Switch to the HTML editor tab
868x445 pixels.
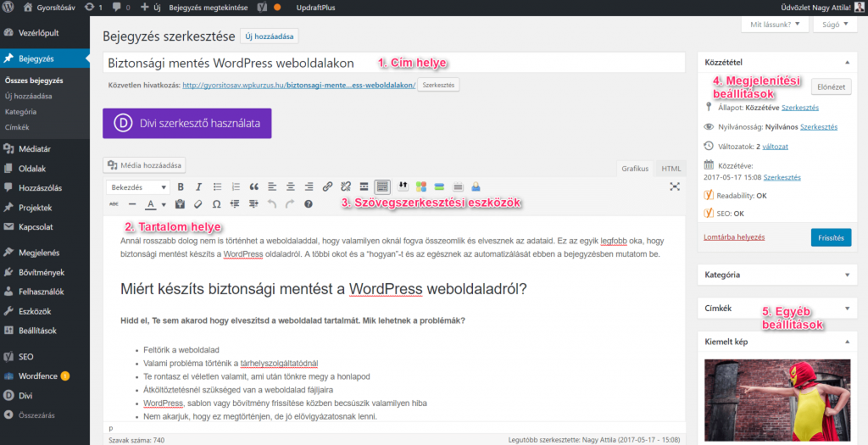671,169
